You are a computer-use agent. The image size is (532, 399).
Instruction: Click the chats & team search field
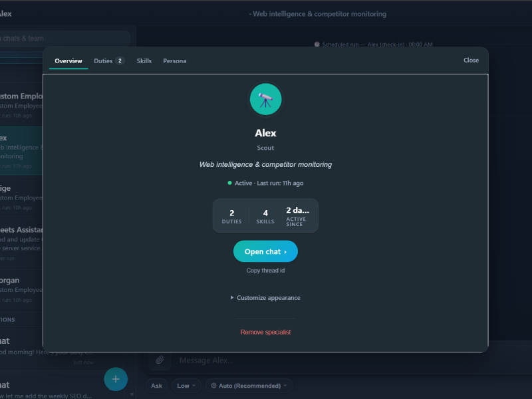pyautogui.click(x=65, y=39)
